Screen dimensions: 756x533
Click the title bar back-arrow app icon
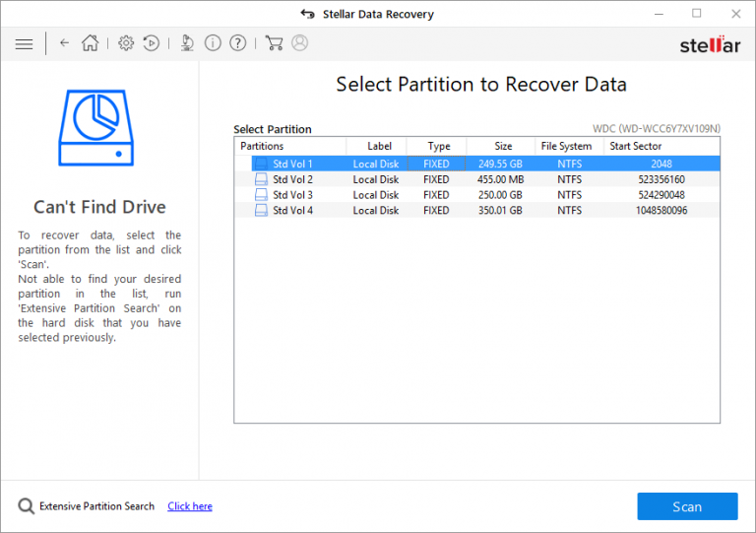click(x=307, y=14)
